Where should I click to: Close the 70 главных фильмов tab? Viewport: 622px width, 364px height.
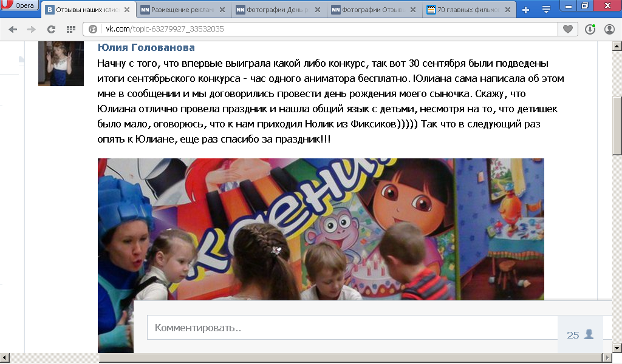click(508, 10)
